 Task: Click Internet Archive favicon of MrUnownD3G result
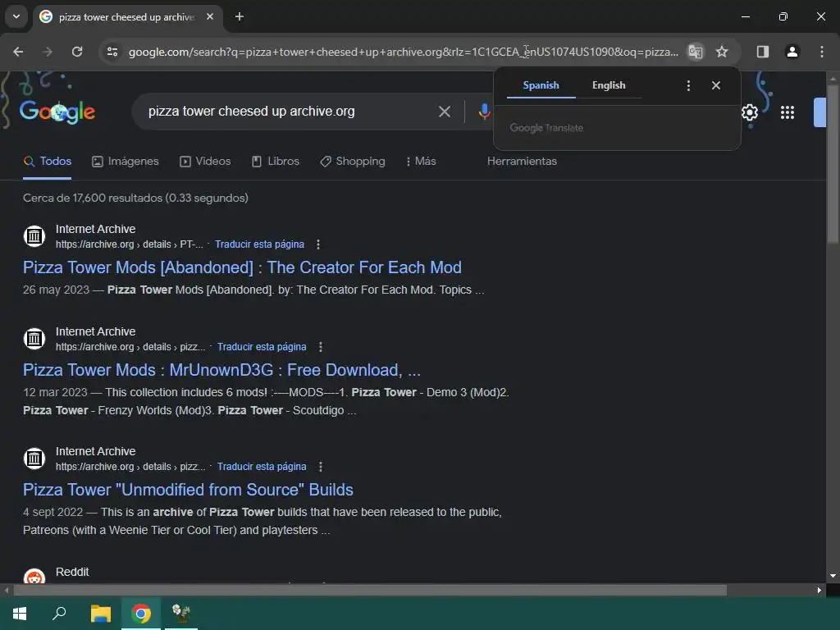(34, 339)
